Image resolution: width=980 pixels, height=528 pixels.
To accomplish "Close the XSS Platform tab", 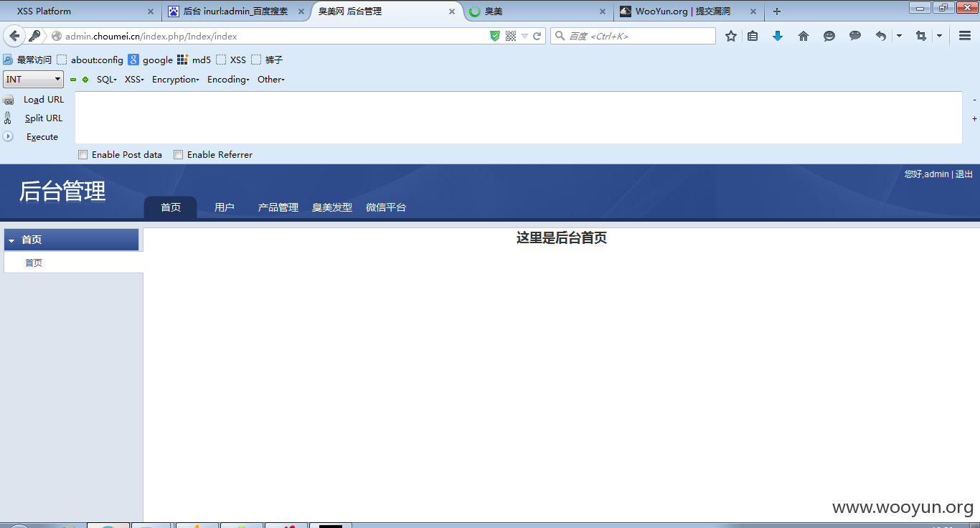I will point(151,11).
